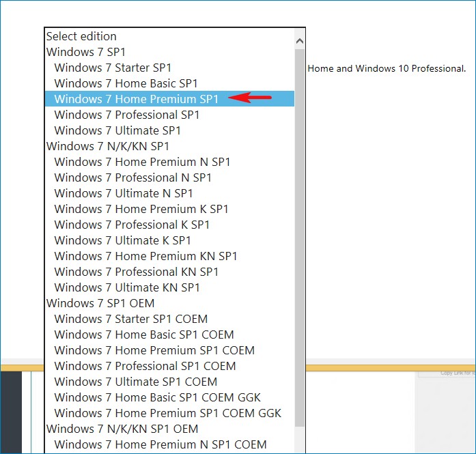Pick the highlighted Windows 7 Home Premium SP1
Screen dimensions: 476x454
(169, 99)
